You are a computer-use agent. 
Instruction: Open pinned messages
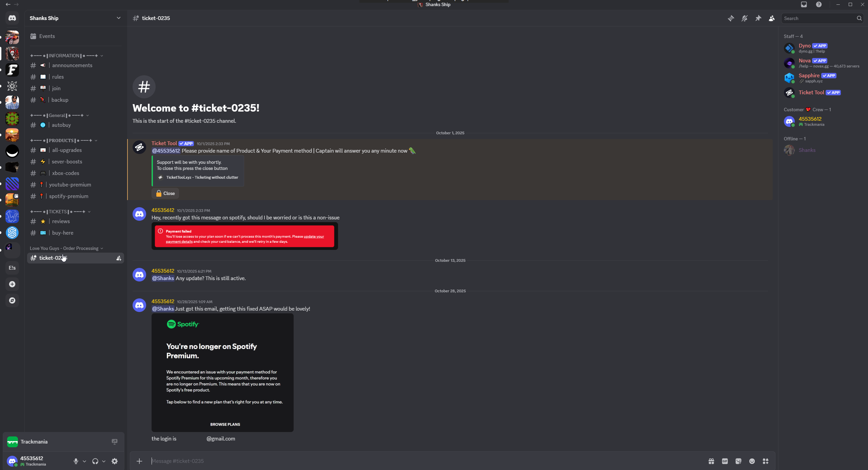coord(758,18)
